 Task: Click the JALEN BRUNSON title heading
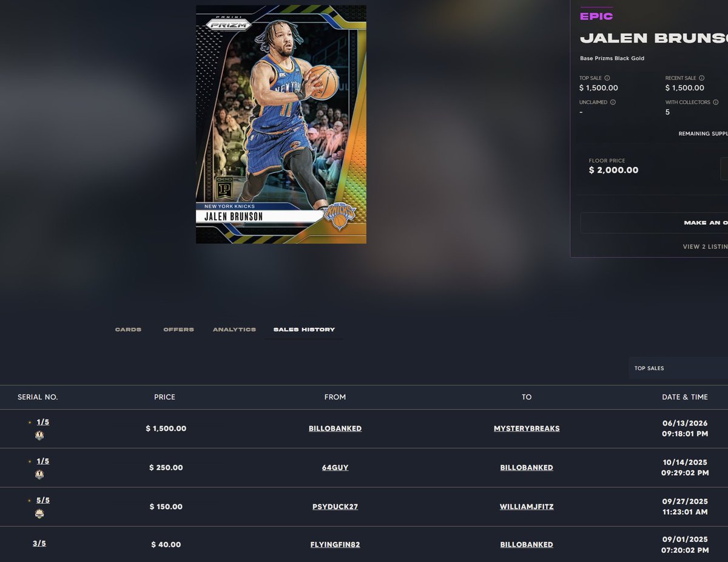654,38
